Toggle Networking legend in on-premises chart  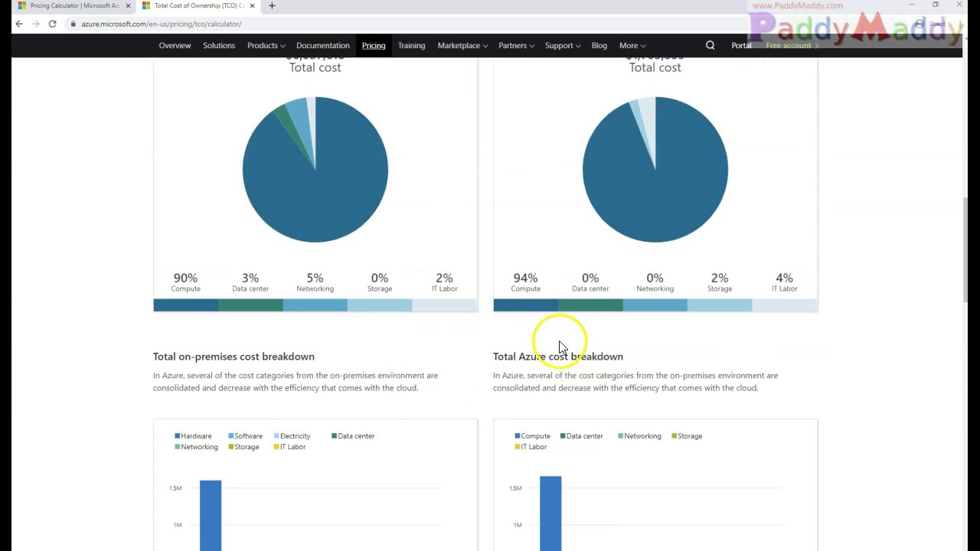tap(196, 447)
